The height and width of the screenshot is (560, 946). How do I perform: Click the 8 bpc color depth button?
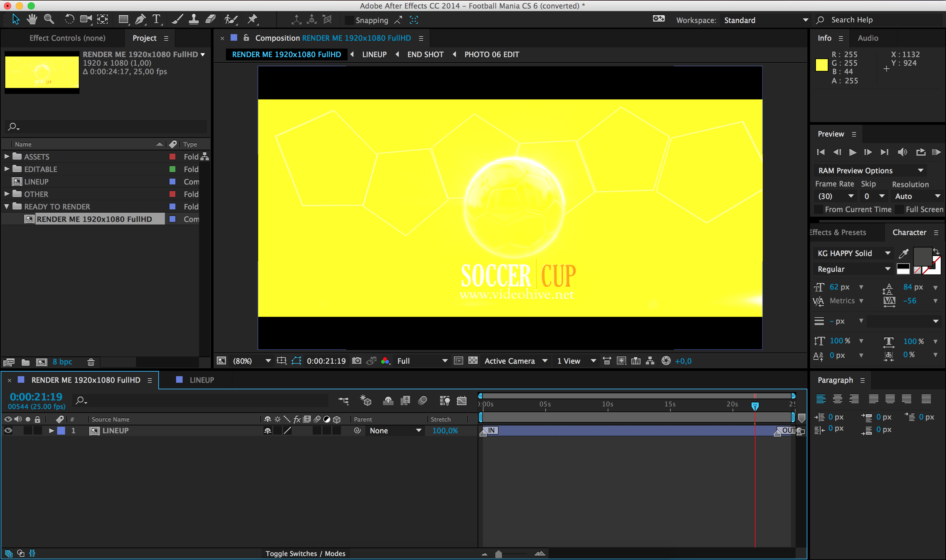62,362
